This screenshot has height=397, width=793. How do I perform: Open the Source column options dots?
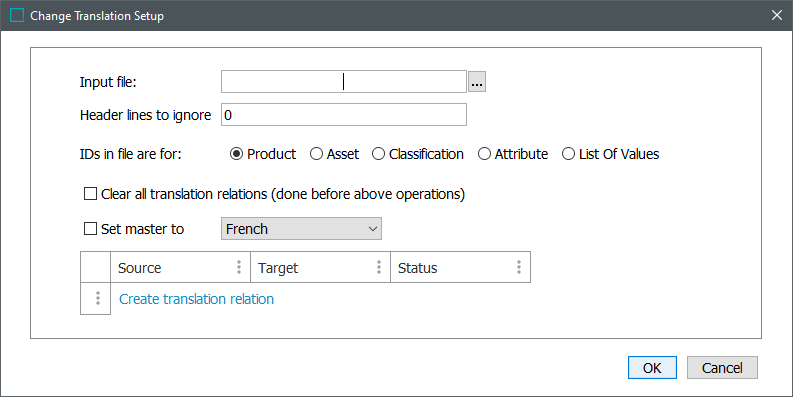click(239, 267)
